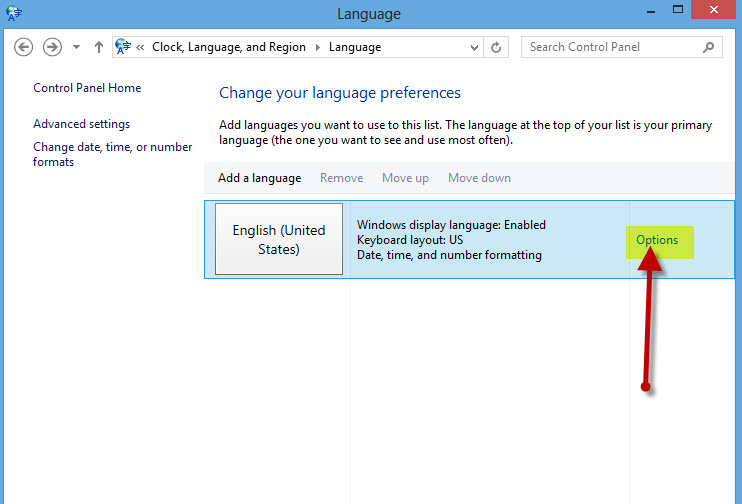Click the double chevron in the address bar
Image resolution: width=742 pixels, height=504 pixels.
pos(140,47)
